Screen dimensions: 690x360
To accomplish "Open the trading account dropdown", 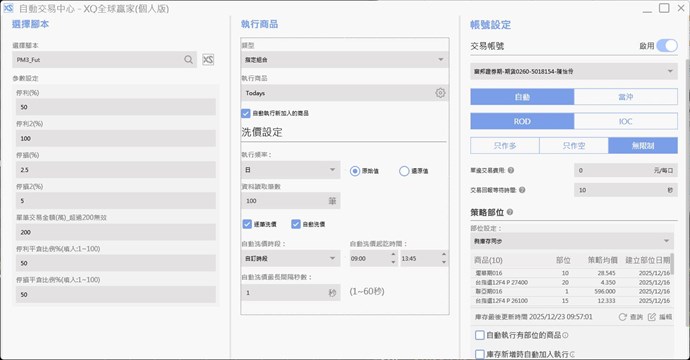I will [574, 71].
